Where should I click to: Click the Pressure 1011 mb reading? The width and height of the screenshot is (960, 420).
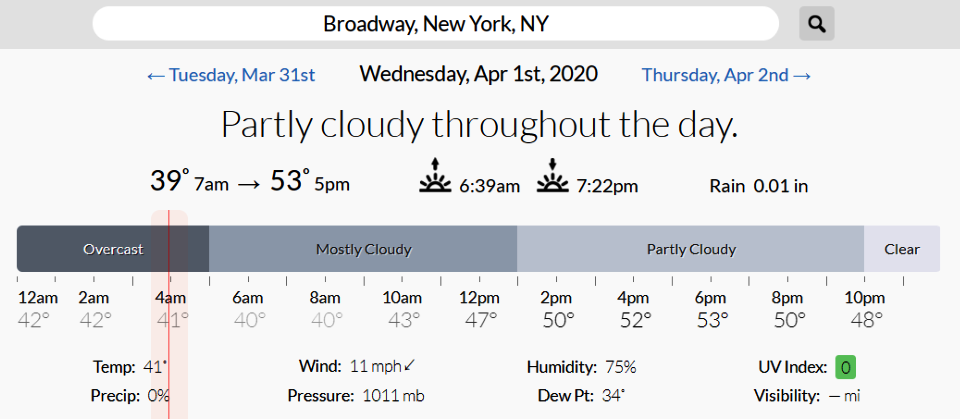pos(356,395)
